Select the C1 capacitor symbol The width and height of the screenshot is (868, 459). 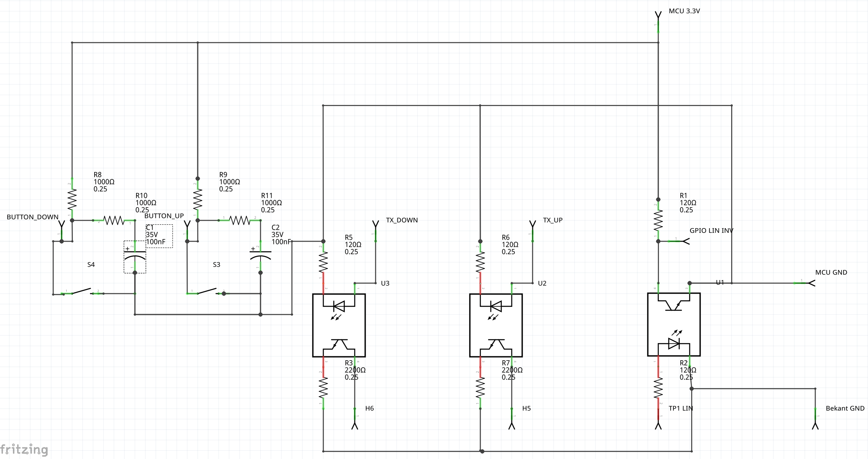pos(135,257)
